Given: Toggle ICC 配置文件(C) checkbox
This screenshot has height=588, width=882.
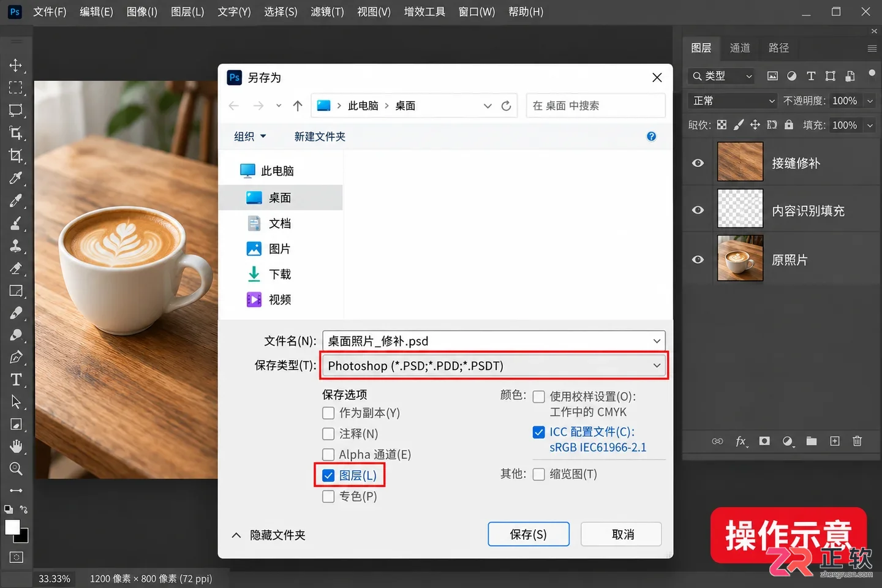Looking at the screenshot, I should click(539, 432).
